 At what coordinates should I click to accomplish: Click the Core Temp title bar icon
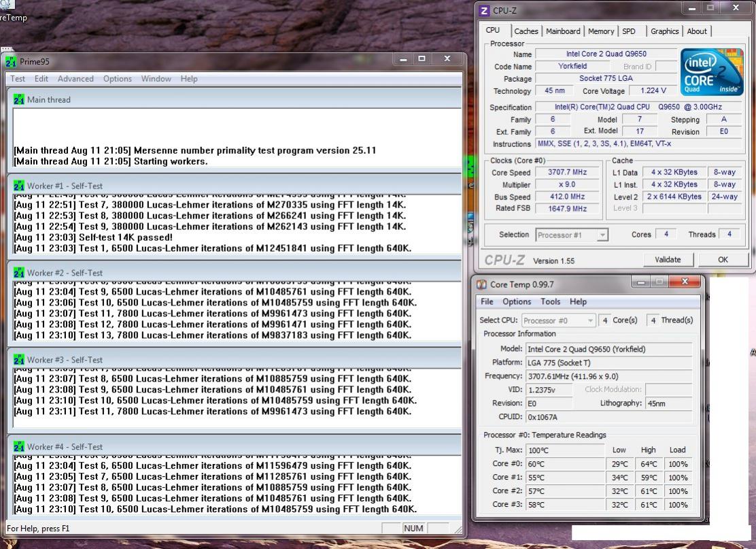(x=481, y=284)
